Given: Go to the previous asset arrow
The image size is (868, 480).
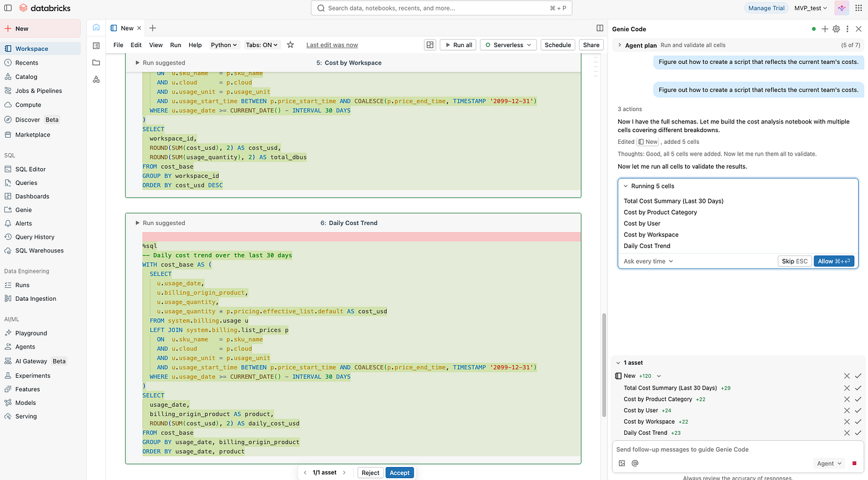Looking at the screenshot, I should (x=305, y=473).
